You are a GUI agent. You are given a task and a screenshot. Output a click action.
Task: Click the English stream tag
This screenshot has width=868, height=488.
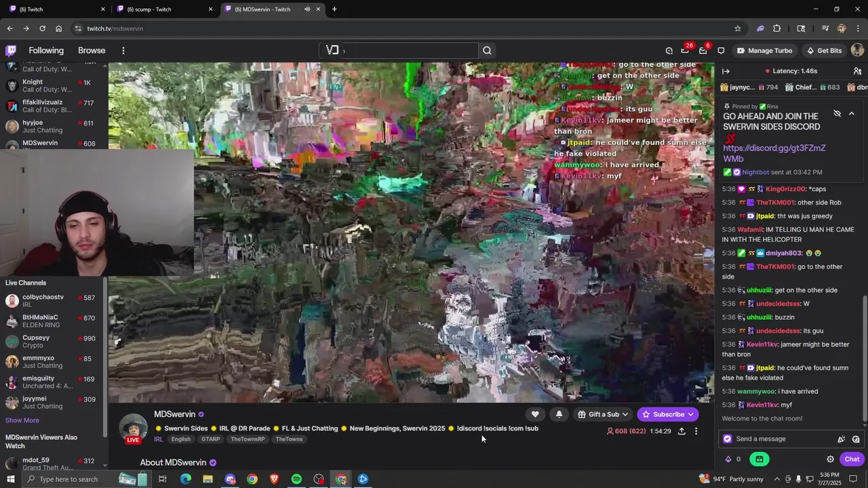[180, 439]
